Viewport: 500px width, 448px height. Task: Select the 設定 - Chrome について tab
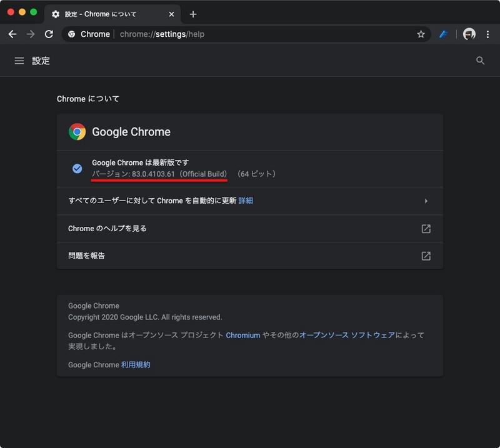[x=112, y=14]
